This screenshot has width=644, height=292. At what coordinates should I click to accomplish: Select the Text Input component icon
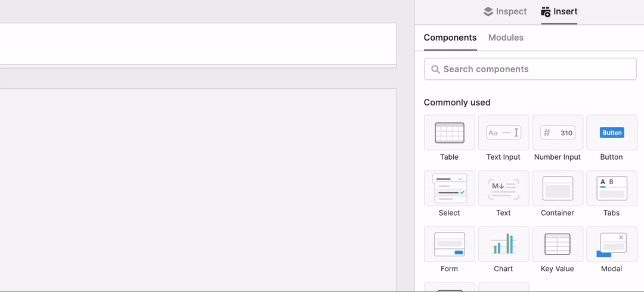503,133
